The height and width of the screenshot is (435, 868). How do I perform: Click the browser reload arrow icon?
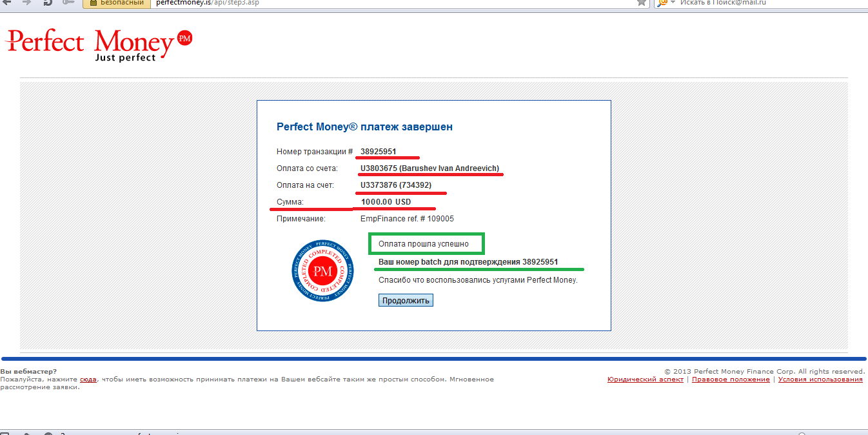coord(48,3)
